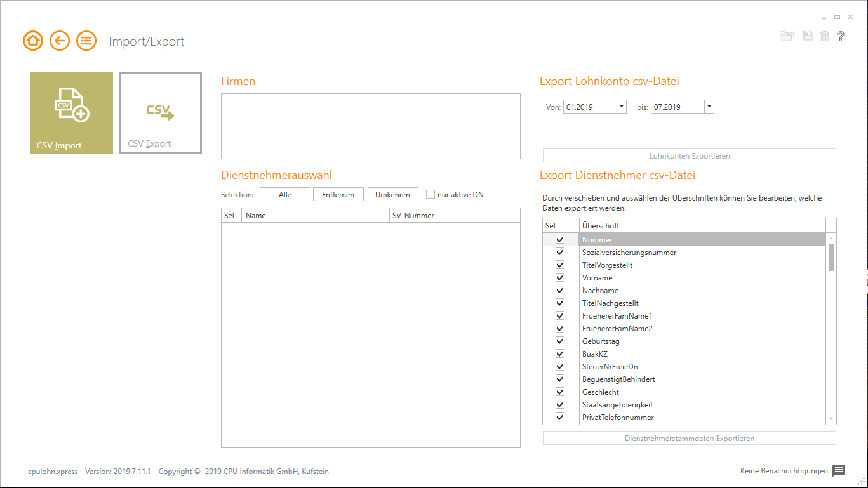Uncheck the SteuerNrFreieDn checkbox
Viewport: 868px width, 488px height.
(560, 366)
